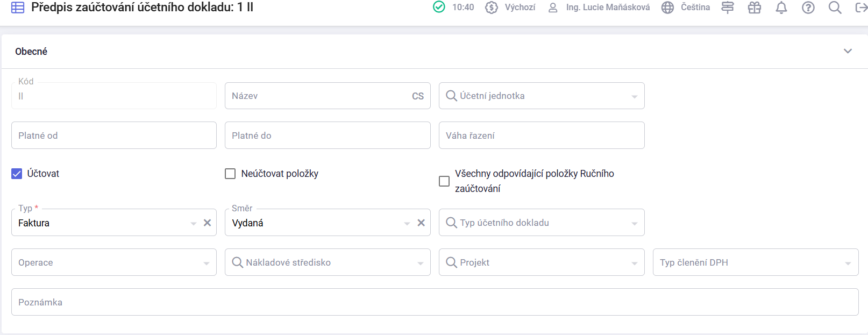Click the Kód field with value II
The image size is (868, 335).
point(114,96)
